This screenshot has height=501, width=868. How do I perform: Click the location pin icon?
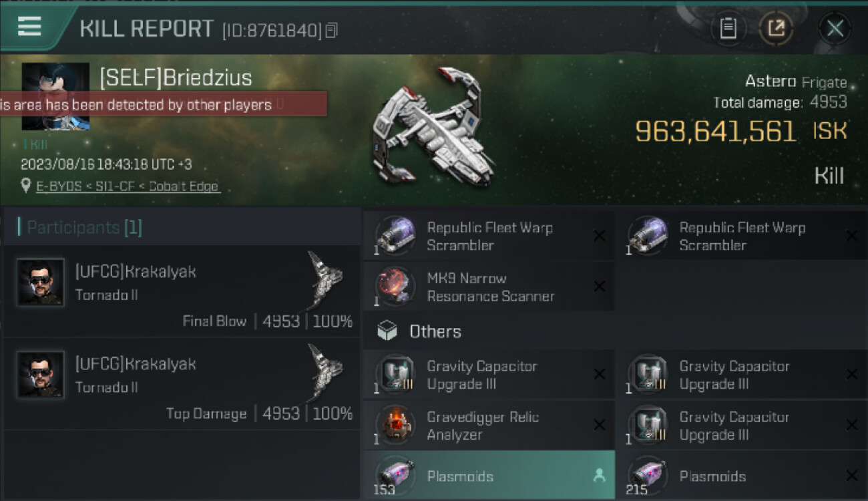click(26, 186)
